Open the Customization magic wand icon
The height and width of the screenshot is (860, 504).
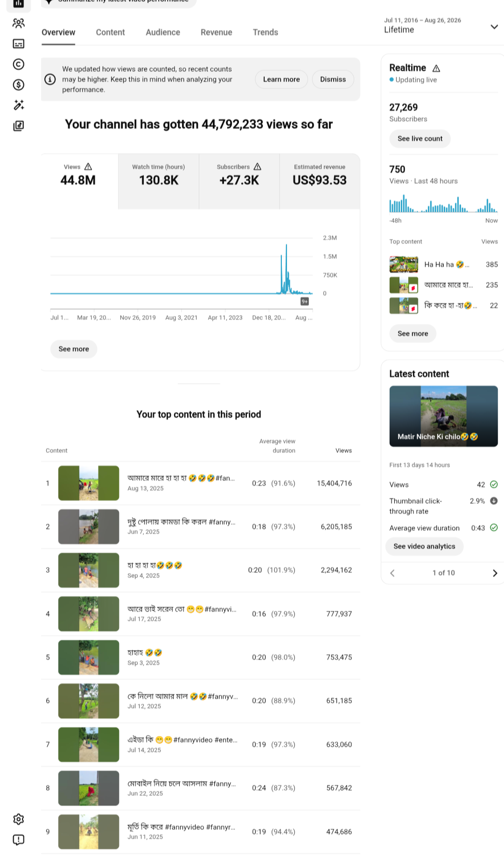tap(19, 105)
